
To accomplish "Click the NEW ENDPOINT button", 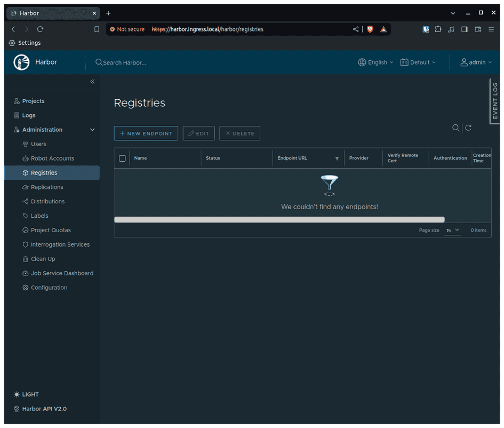I will click(146, 133).
